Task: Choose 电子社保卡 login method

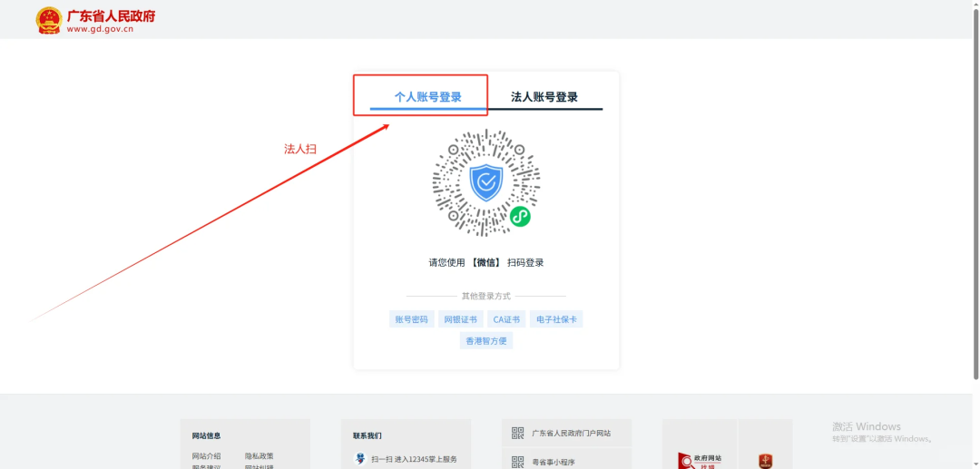Action: 556,319
